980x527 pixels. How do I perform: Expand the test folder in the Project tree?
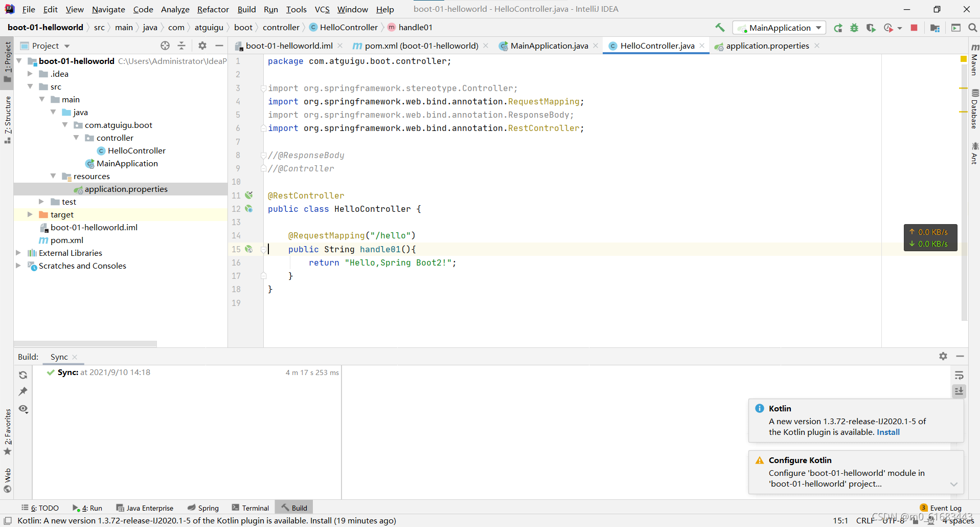point(42,202)
